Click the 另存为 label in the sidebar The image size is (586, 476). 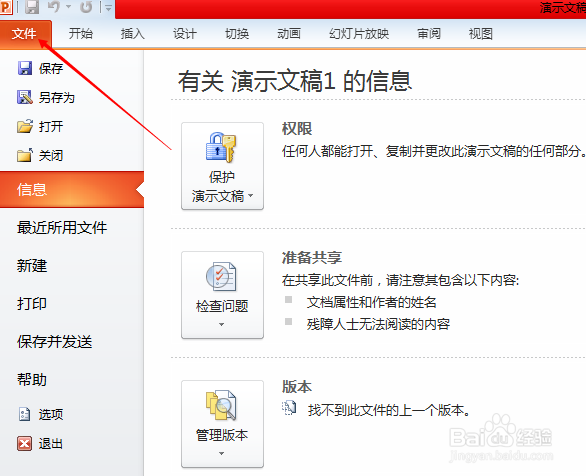[57, 98]
